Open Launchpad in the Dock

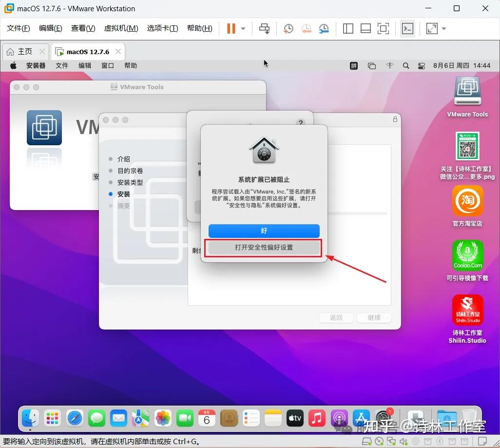52,418
